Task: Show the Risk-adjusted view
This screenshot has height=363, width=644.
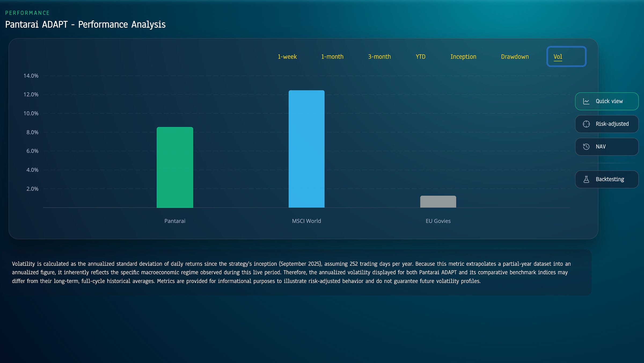Action: [607, 124]
